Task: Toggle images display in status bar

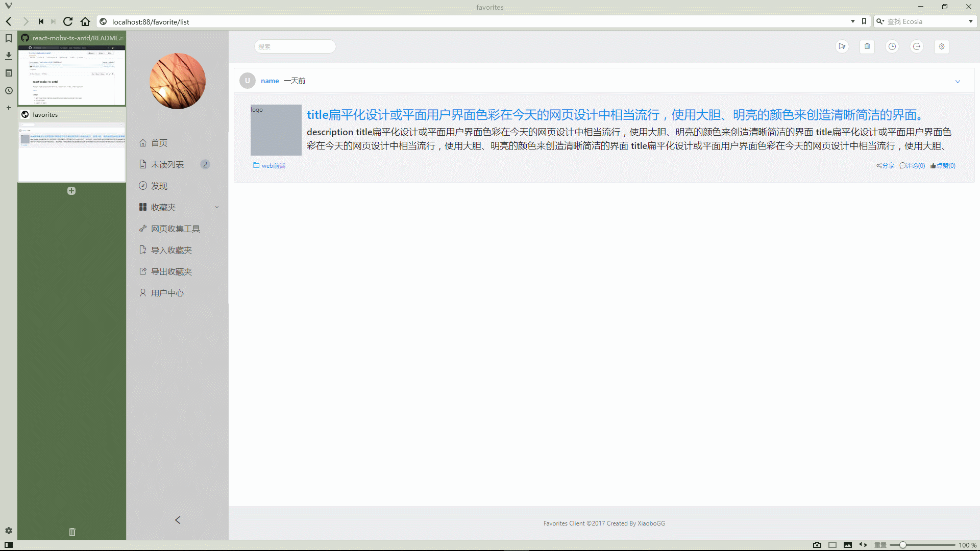Action: point(848,545)
